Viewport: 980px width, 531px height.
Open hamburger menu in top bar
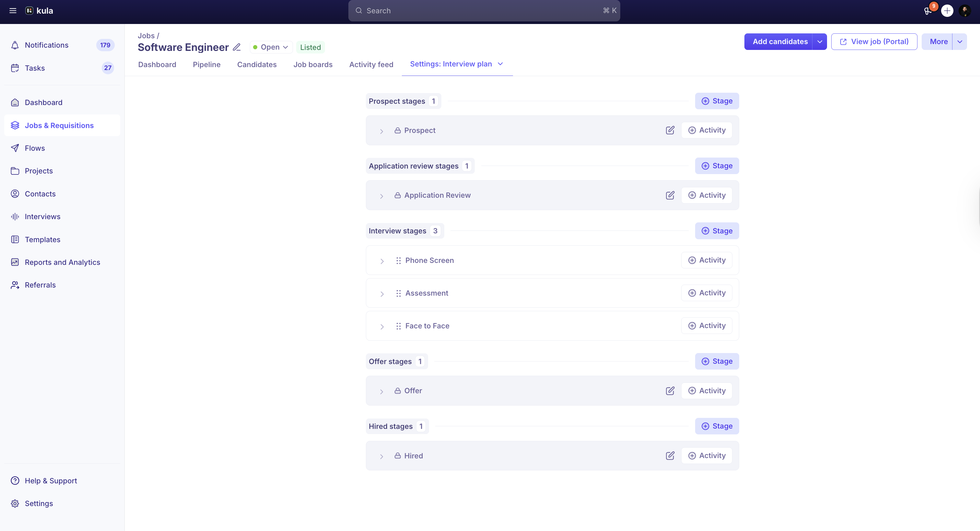[x=13, y=11]
